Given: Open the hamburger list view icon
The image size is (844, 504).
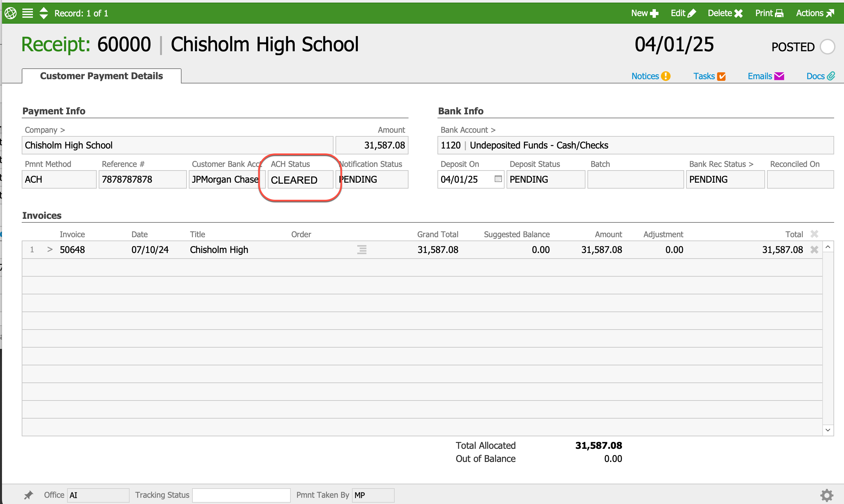Looking at the screenshot, I should [28, 13].
